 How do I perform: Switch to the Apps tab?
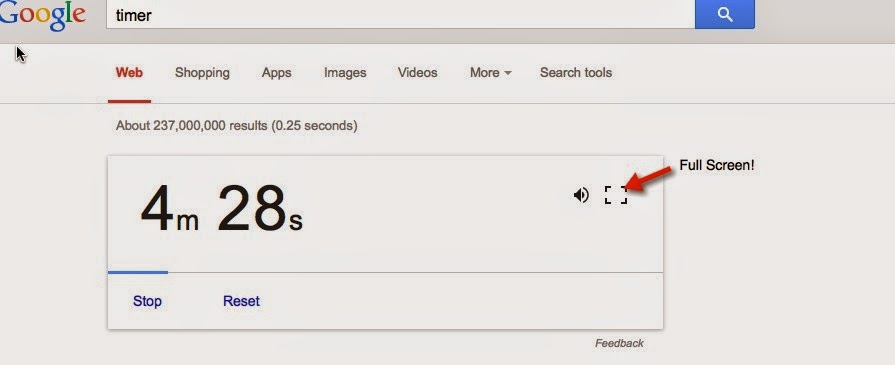(276, 73)
